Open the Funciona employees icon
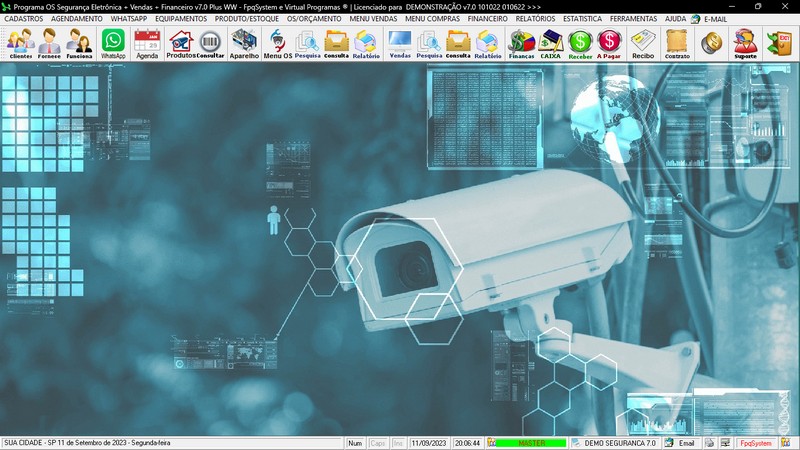 click(x=79, y=44)
